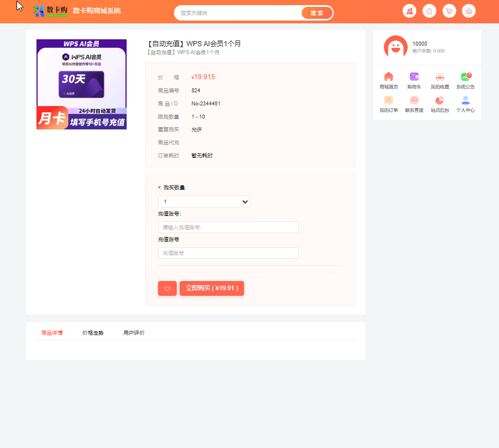Switch to the 用户评价 tab
The image size is (499, 448).
[x=134, y=333]
